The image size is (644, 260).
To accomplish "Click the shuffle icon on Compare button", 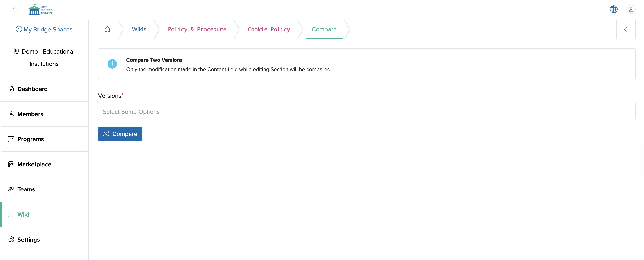I will (x=106, y=134).
